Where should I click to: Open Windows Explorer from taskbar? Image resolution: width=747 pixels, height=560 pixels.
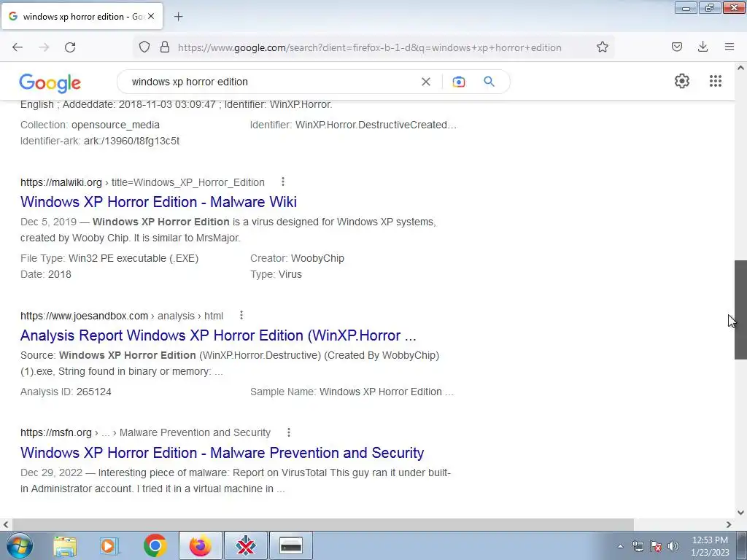tap(65, 545)
